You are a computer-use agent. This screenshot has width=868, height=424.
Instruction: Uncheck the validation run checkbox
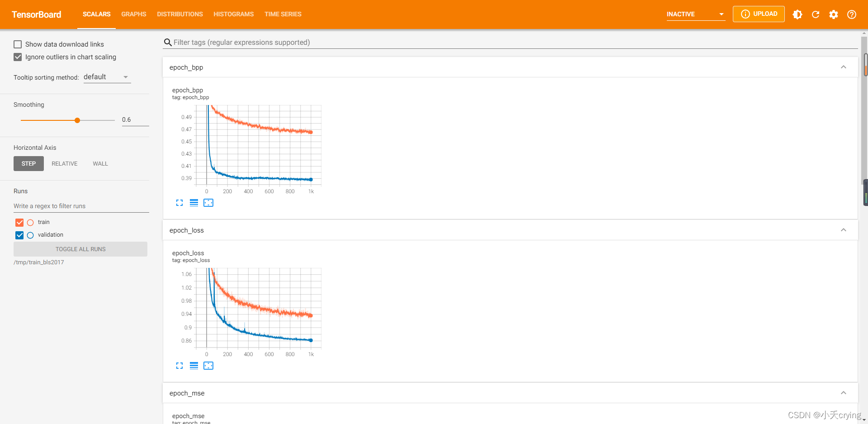(x=19, y=235)
